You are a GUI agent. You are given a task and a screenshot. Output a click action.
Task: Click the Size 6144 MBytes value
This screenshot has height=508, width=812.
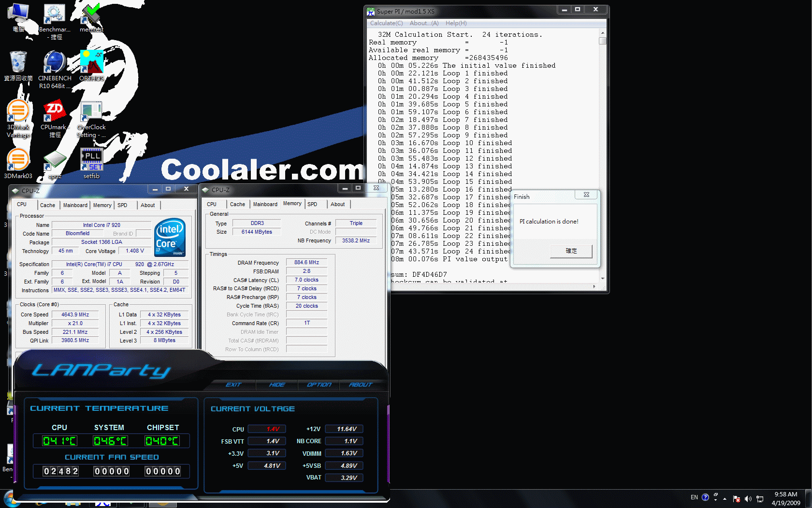click(x=257, y=232)
